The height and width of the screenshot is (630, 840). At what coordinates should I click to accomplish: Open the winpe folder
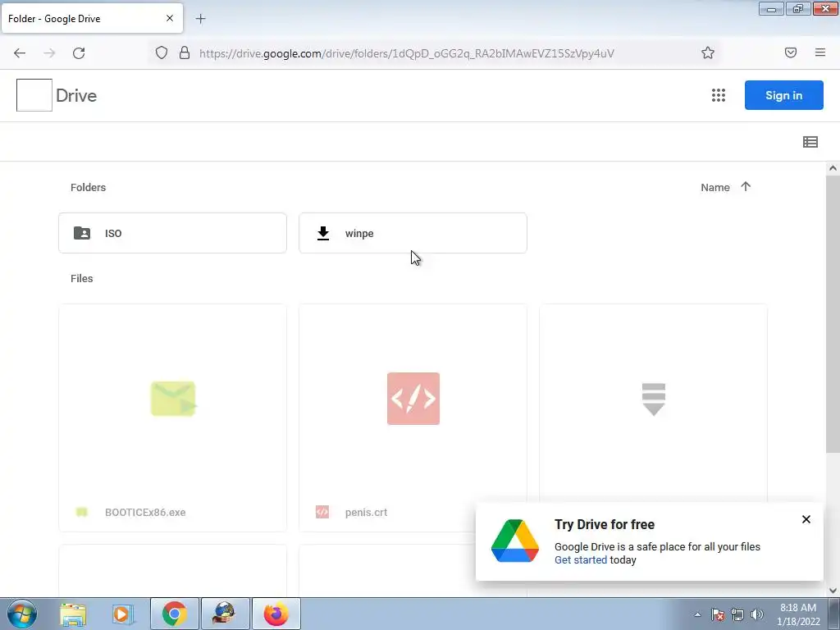pos(413,233)
